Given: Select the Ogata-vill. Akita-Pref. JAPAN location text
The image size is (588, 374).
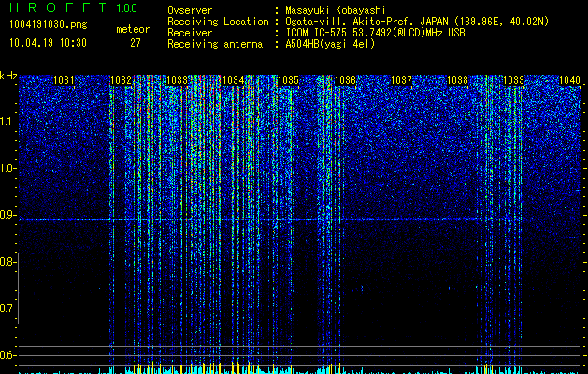Looking at the screenshot, I should [417, 22].
